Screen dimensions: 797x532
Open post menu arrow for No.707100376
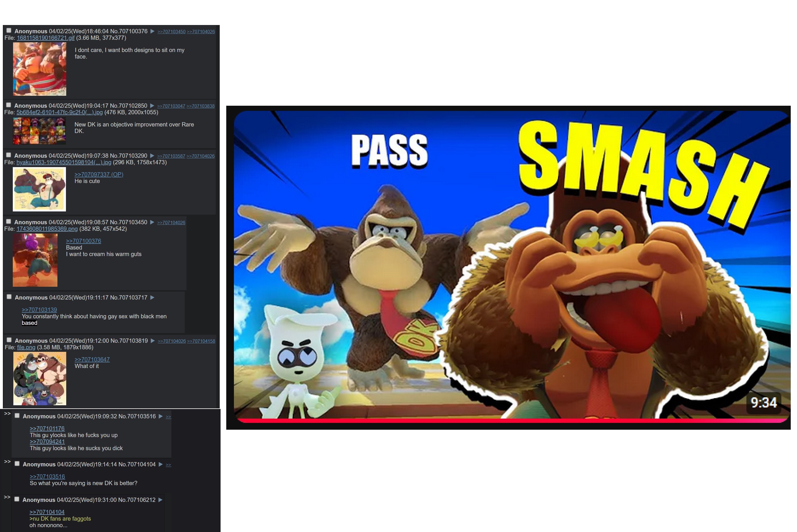pos(153,31)
